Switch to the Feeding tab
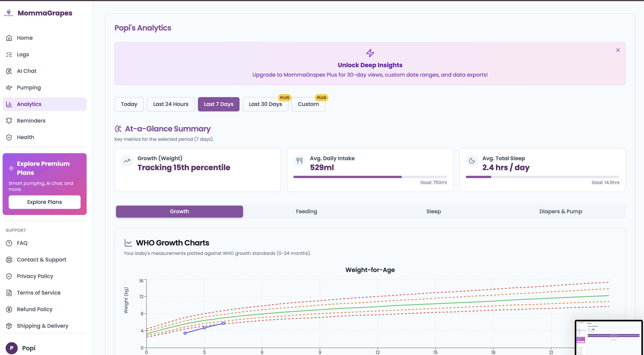This screenshot has width=644, height=355. [306, 211]
